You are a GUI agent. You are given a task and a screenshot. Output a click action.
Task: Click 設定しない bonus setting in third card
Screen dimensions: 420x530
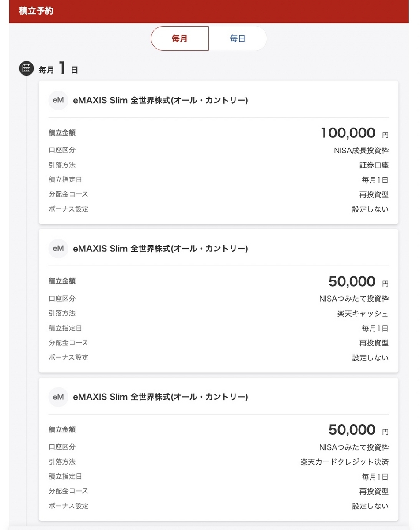[371, 506]
